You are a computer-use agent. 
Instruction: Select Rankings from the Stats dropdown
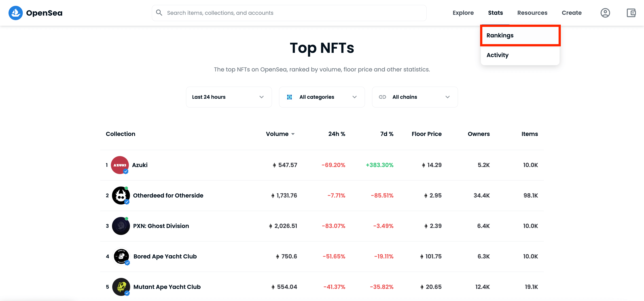tap(520, 35)
